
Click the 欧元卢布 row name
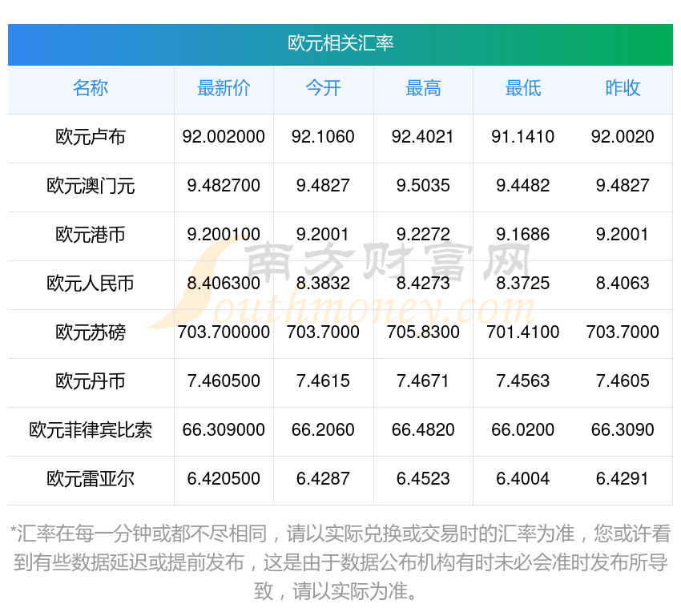coord(91,137)
